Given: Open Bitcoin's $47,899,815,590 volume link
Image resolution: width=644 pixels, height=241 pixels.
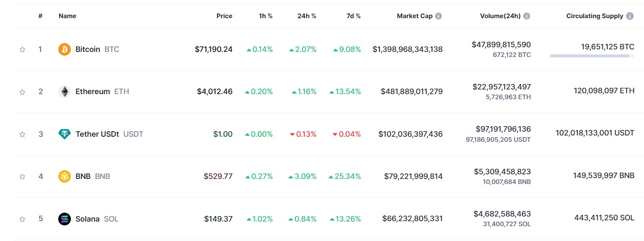Looking at the screenshot, I should 501,45.
